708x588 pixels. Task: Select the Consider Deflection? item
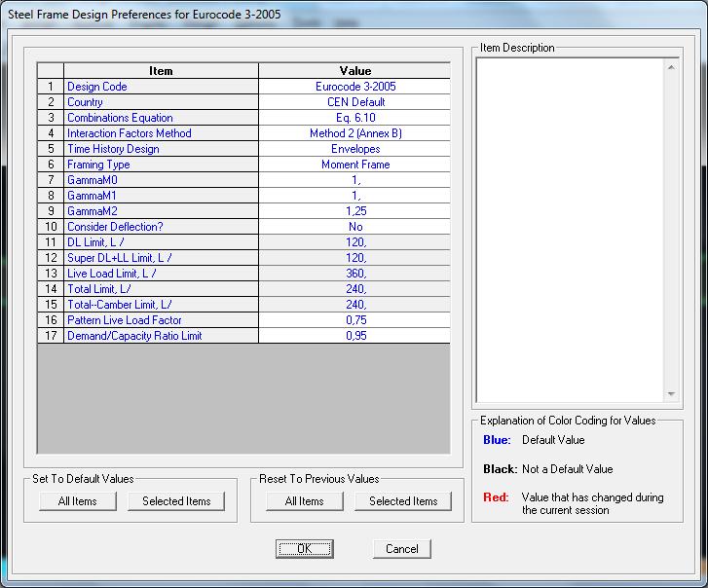pos(161,227)
